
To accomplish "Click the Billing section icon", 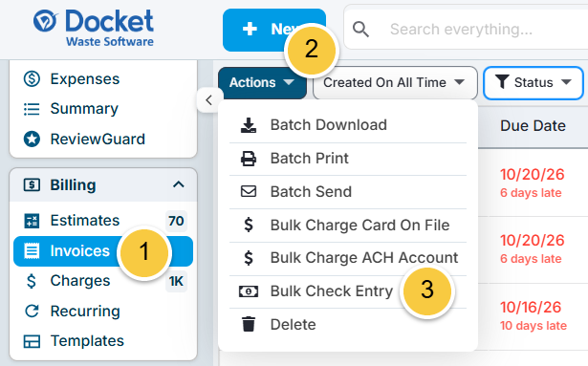I will tap(32, 184).
